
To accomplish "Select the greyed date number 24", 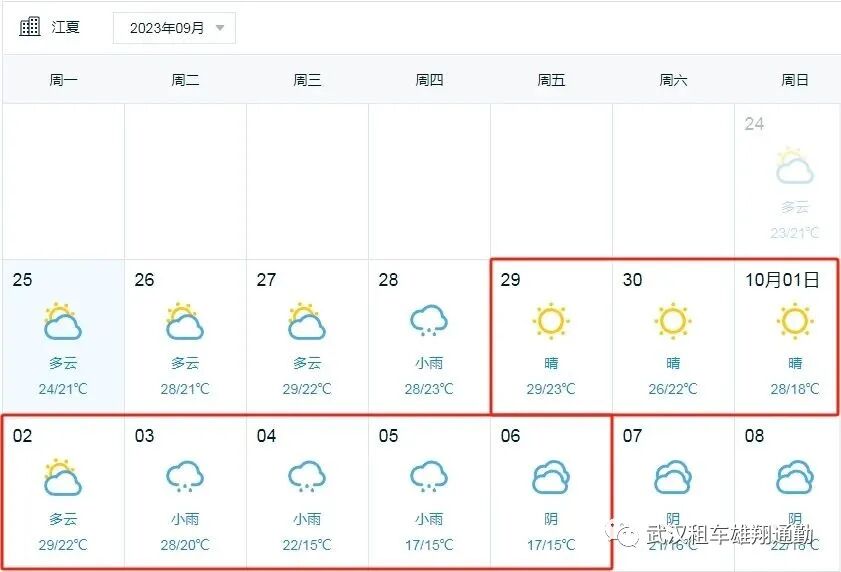I will coord(754,124).
